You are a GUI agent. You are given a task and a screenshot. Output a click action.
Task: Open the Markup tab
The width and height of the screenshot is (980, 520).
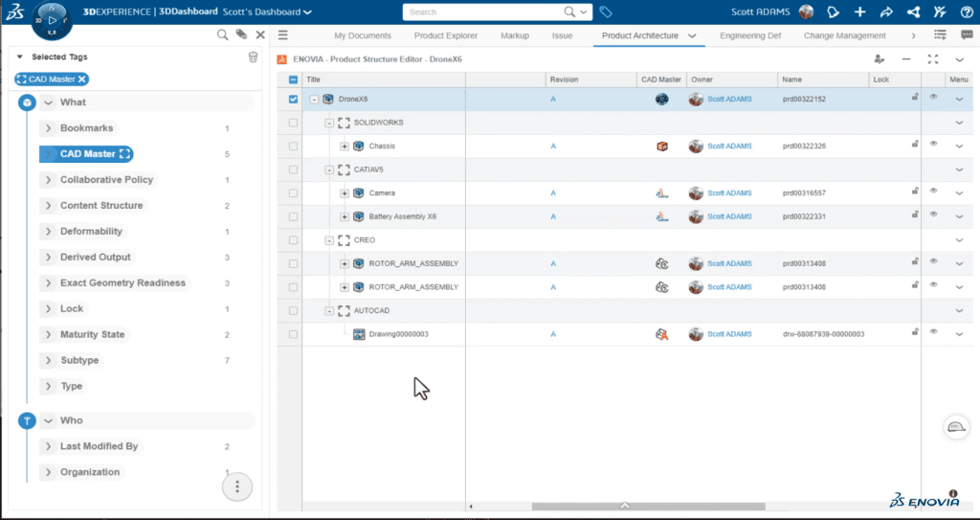[x=515, y=35]
